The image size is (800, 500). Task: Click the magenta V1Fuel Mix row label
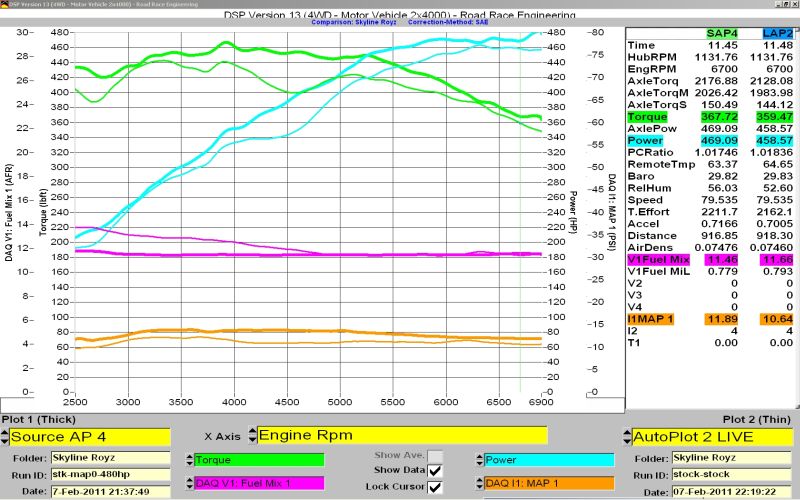(659, 260)
